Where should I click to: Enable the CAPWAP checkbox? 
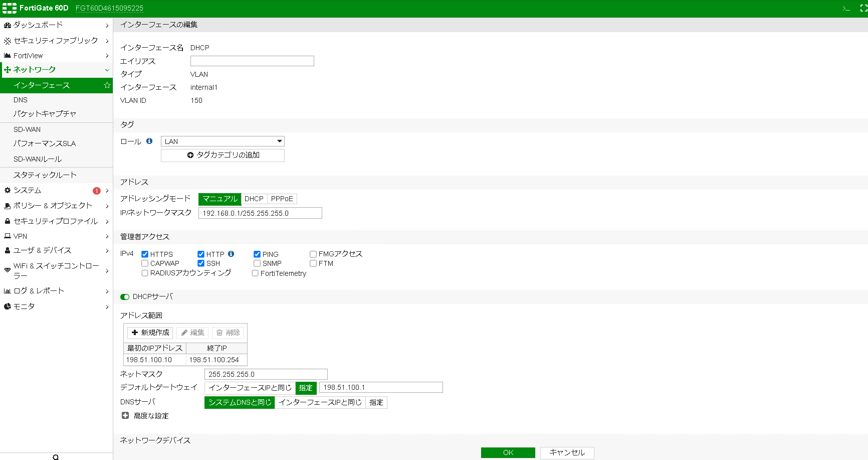144,263
